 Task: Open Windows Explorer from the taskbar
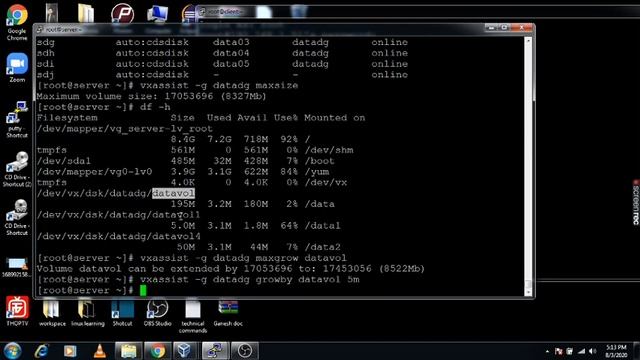coord(128,351)
